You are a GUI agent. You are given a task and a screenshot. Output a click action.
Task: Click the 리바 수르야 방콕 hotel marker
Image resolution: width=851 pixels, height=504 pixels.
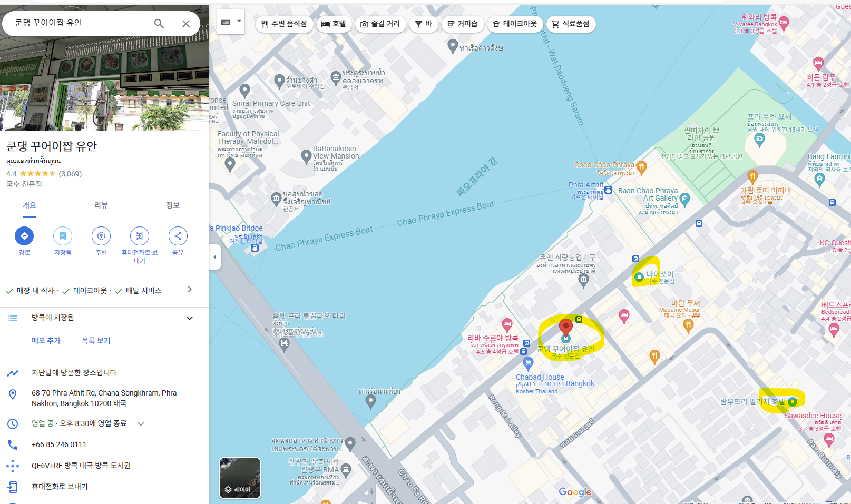(x=507, y=325)
